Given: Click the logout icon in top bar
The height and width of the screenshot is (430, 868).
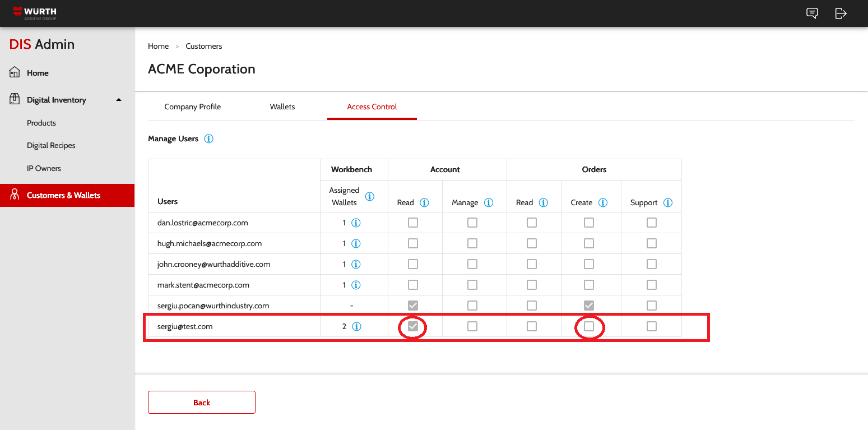Looking at the screenshot, I should (841, 13).
